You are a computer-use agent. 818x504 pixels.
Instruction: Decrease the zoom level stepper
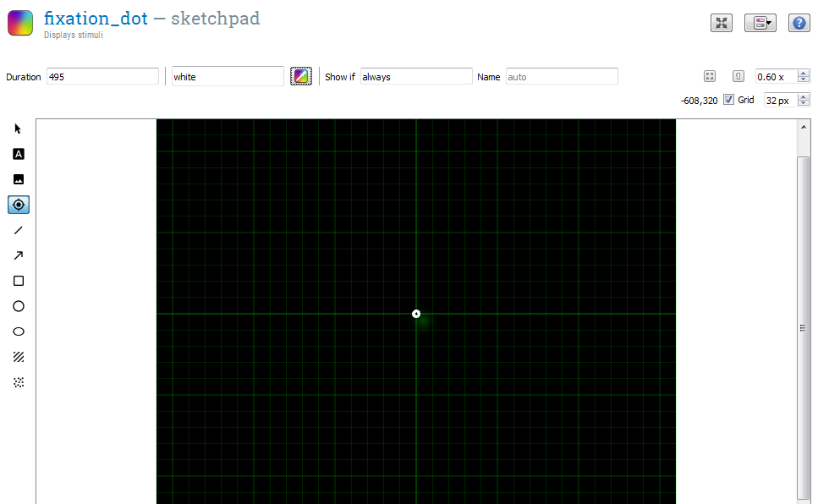click(x=804, y=79)
